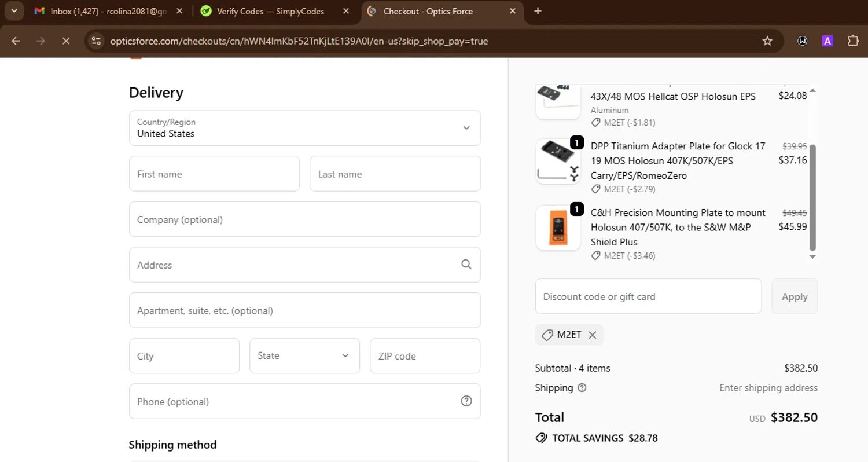Show phone number help icon
Screen dimensions: 868x462
pos(466,401)
